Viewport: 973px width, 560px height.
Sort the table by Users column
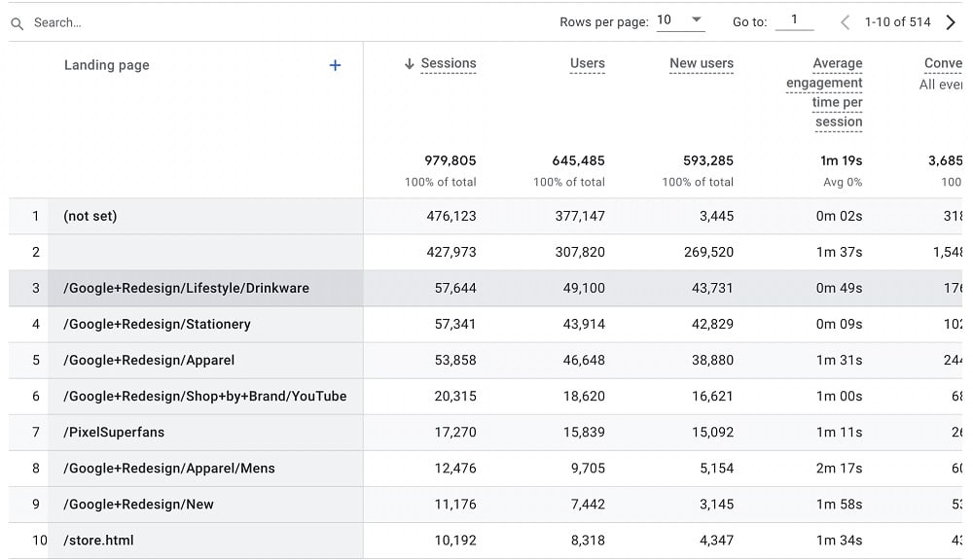click(588, 64)
